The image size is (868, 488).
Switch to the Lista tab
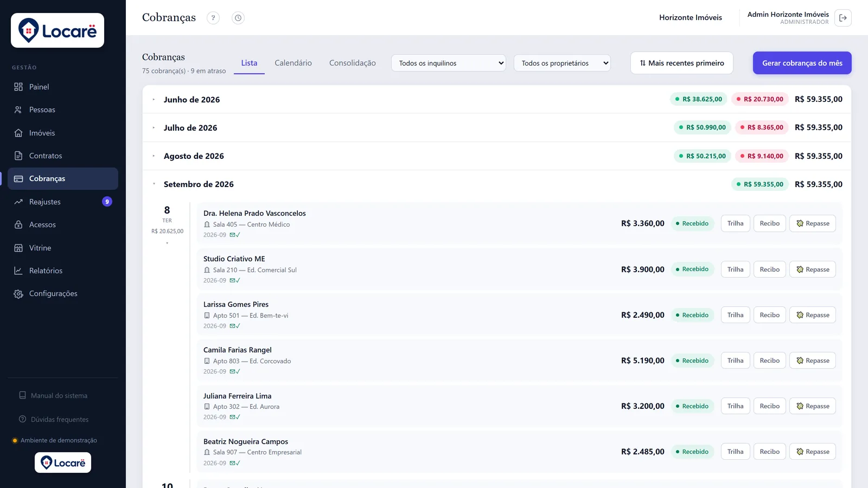[249, 63]
